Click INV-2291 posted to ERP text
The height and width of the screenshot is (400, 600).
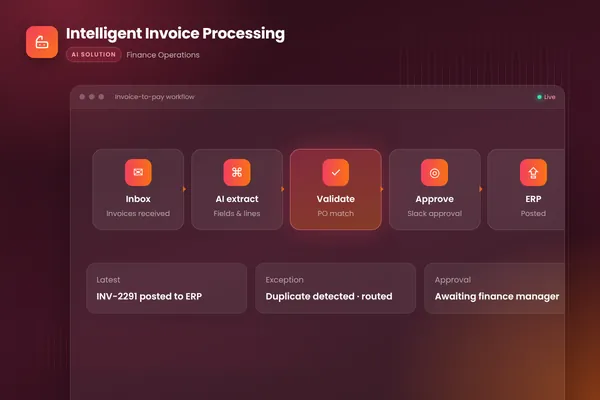tap(149, 297)
